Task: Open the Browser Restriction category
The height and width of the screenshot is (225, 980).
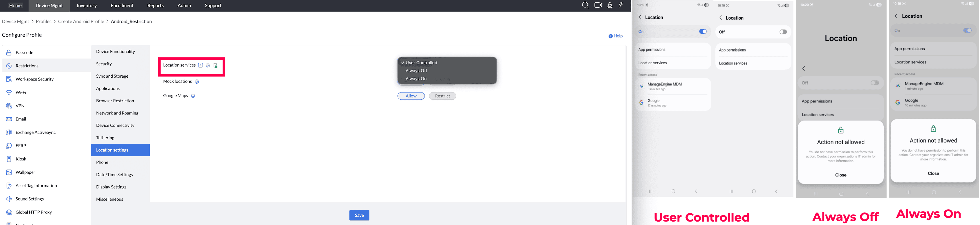Action: [120, 101]
